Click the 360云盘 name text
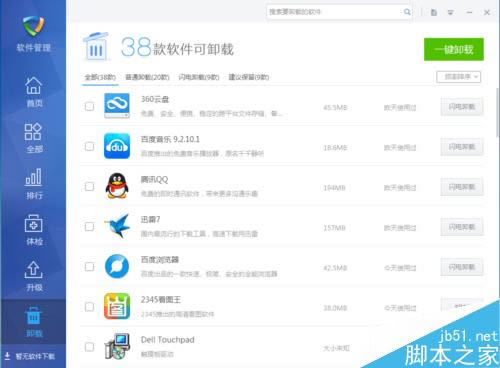Viewport: 500px width, 368px height. click(x=155, y=99)
